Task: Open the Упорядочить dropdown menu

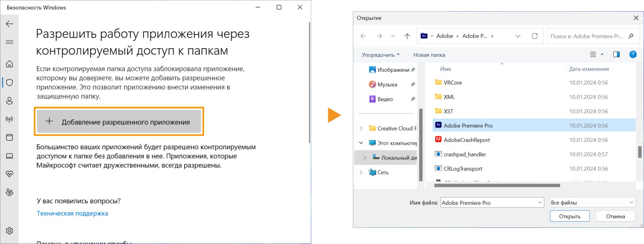Action: pyautogui.click(x=380, y=55)
